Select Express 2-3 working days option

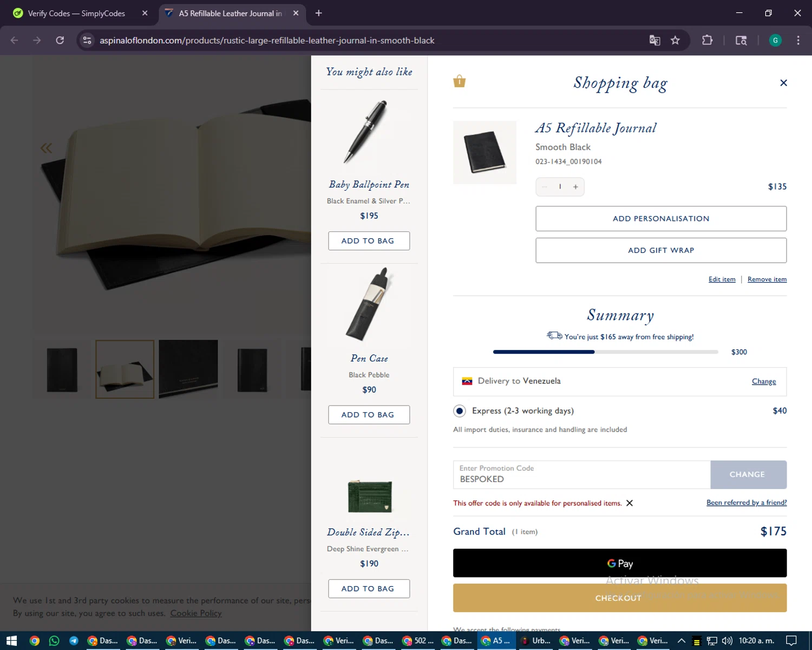pyautogui.click(x=460, y=411)
